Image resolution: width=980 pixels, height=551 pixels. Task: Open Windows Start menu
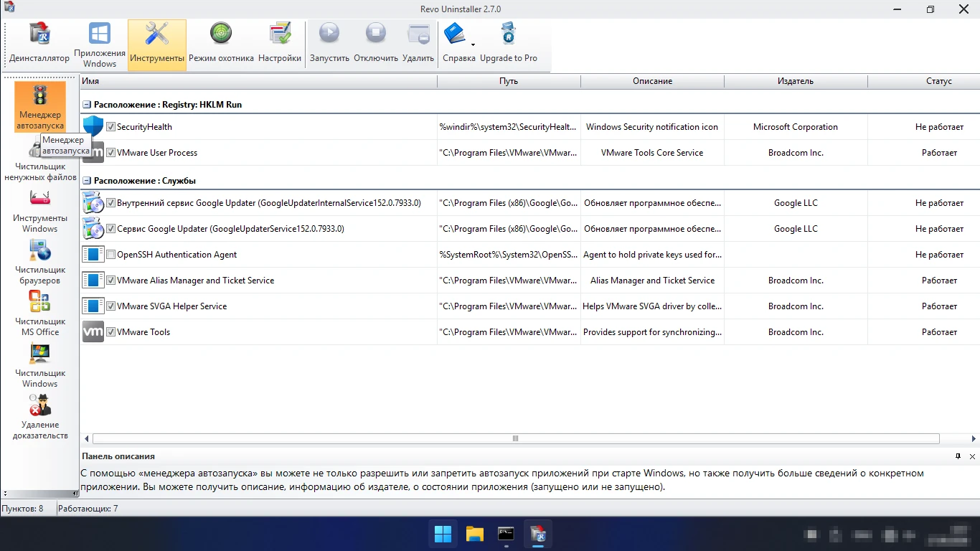point(443,534)
